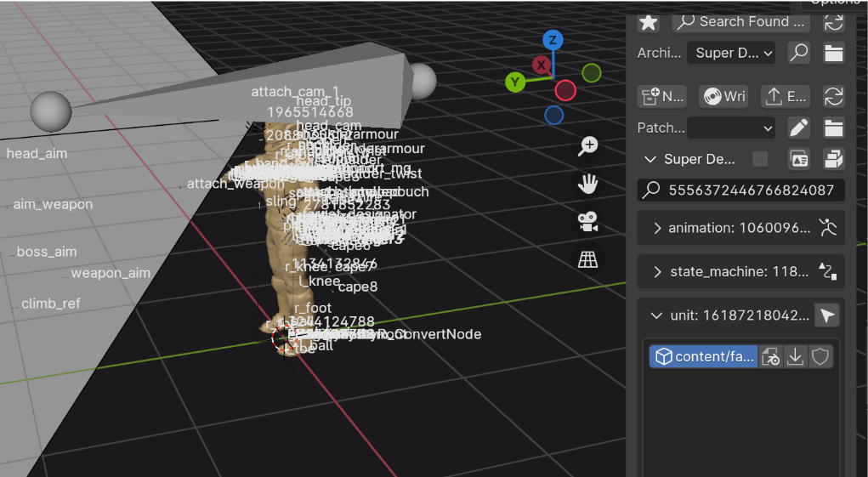
Task: Collapse the Super De... section
Action: point(650,159)
